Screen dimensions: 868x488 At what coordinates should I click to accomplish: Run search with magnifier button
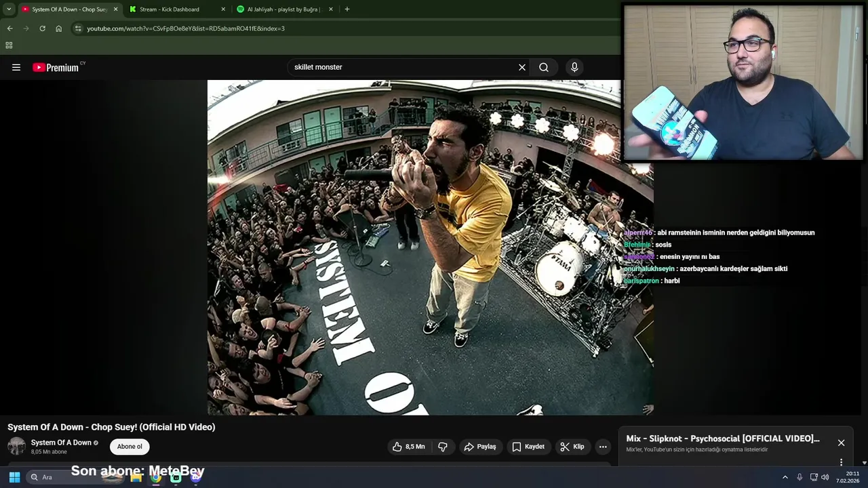(x=544, y=67)
